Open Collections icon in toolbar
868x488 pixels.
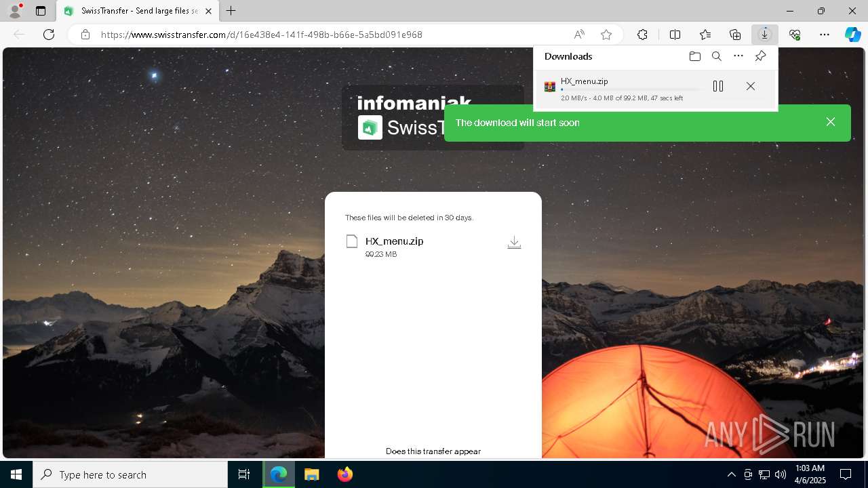[735, 35]
